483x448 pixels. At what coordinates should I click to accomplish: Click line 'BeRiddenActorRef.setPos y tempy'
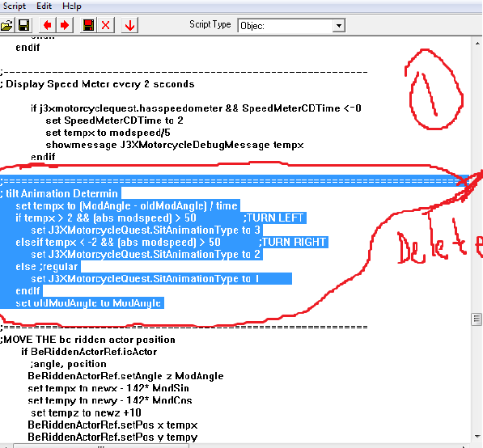pos(112,437)
